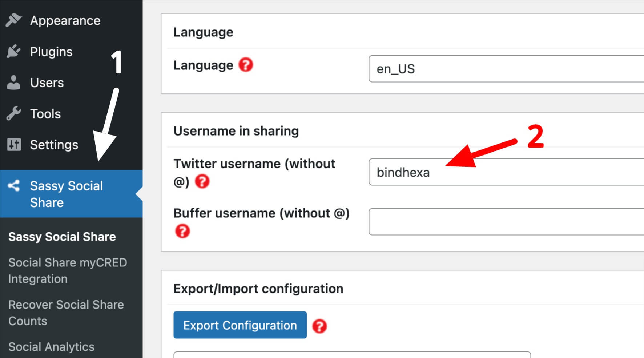Open Social Analytics submenu link

(x=51, y=347)
